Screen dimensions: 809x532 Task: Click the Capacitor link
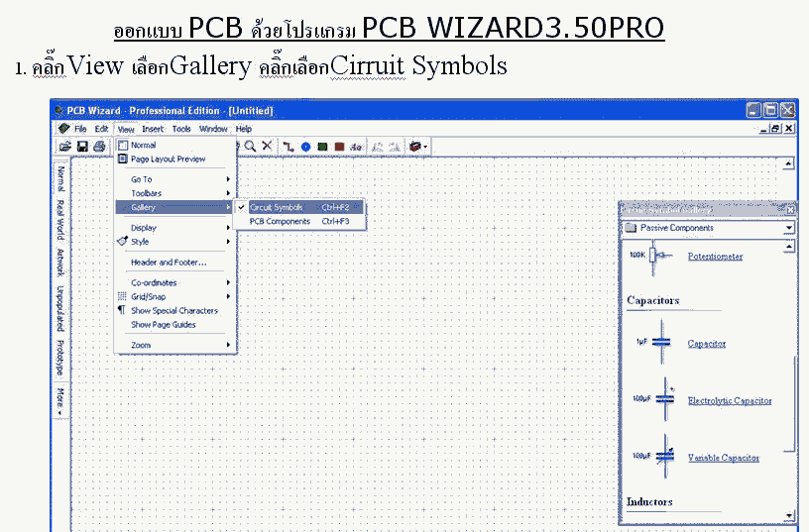[x=706, y=344]
